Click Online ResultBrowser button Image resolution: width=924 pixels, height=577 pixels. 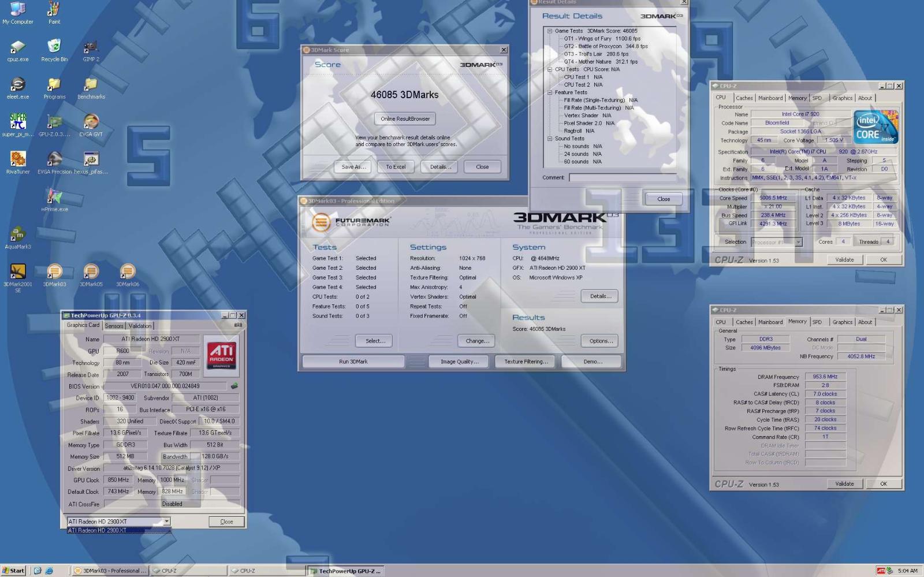tap(405, 119)
